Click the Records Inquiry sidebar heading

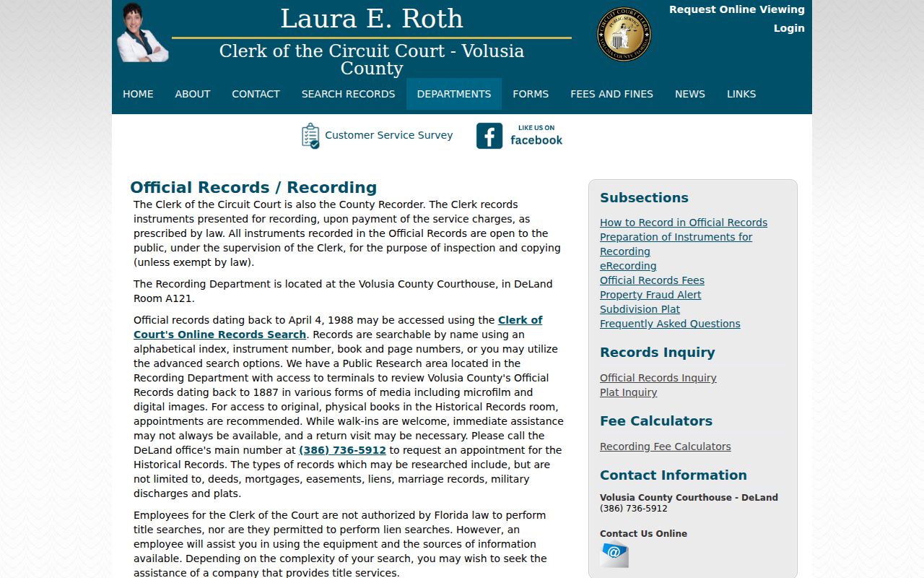coord(658,353)
